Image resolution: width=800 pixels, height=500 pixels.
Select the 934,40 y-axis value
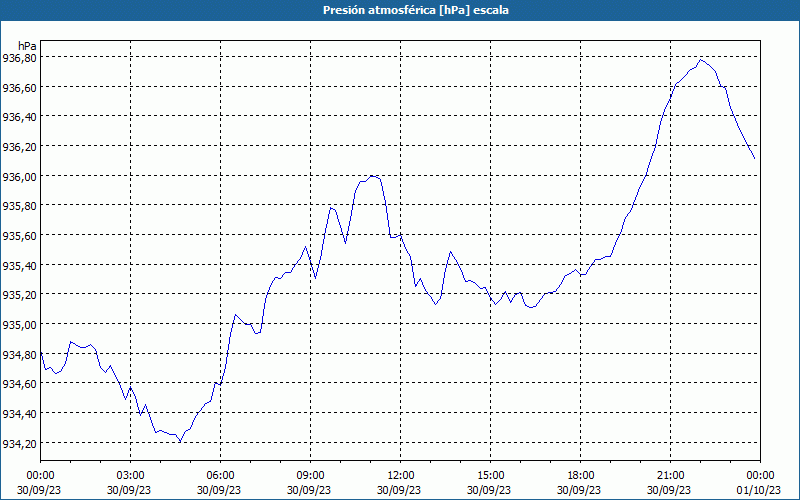19,413
